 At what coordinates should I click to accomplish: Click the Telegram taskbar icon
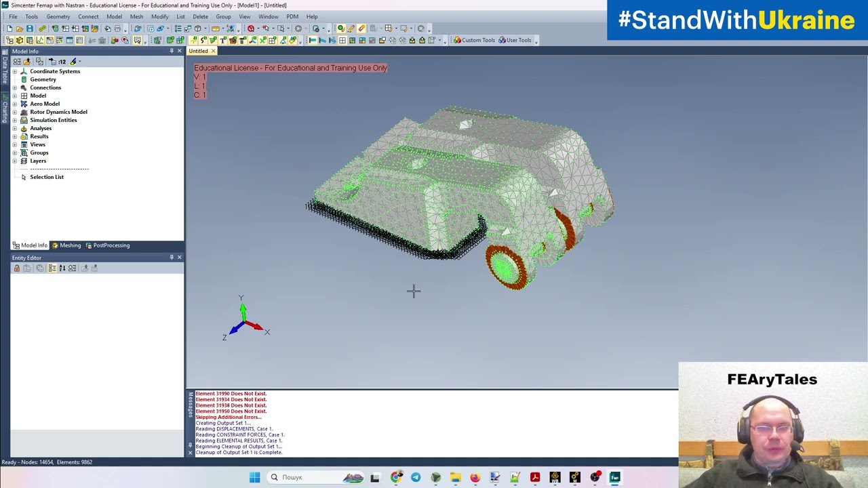click(416, 477)
